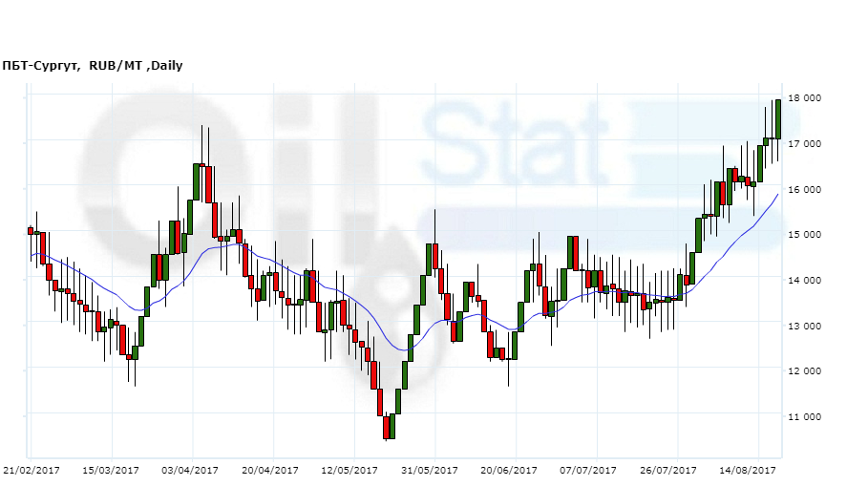Viewport: 868px width, 486px height.
Task: Click the last green candle near 18 000
Action: point(778,119)
